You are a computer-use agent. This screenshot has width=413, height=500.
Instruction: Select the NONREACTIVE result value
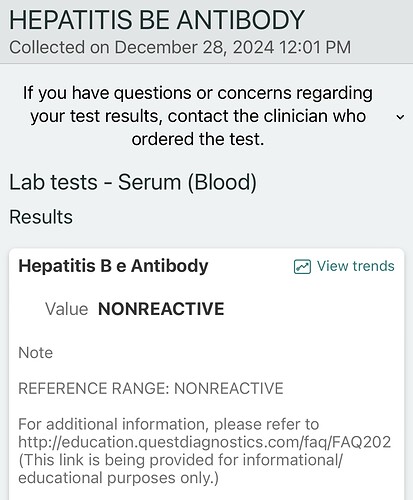pyautogui.click(x=161, y=309)
